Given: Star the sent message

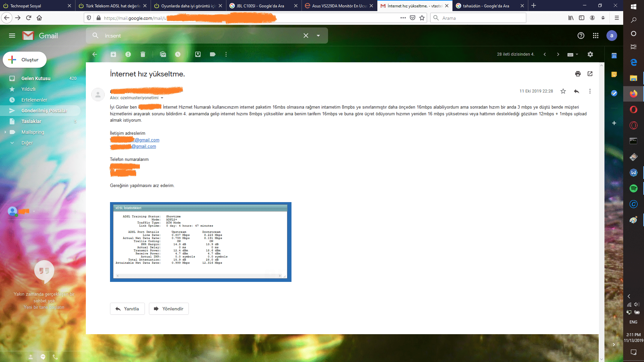Looking at the screenshot, I should pos(563,91).
